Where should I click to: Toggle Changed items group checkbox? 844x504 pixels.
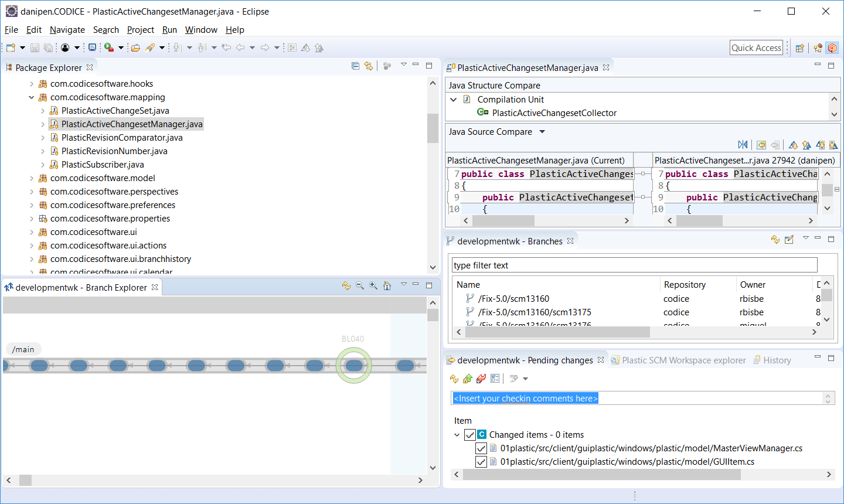click(470, 435)
